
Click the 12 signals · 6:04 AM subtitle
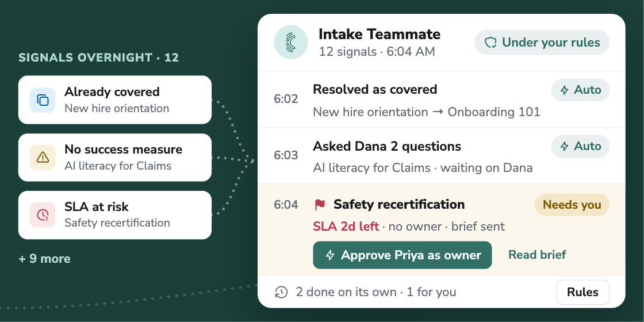pos(377,52)
